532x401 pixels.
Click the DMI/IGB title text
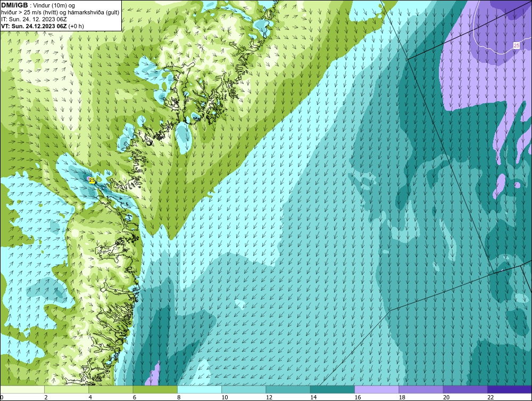click(14, 5)
